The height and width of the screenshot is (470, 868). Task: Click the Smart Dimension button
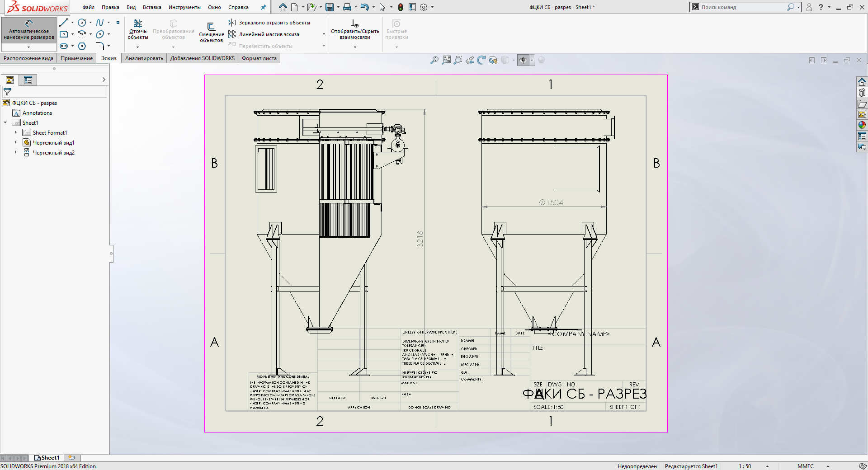(x=29, y=29)
